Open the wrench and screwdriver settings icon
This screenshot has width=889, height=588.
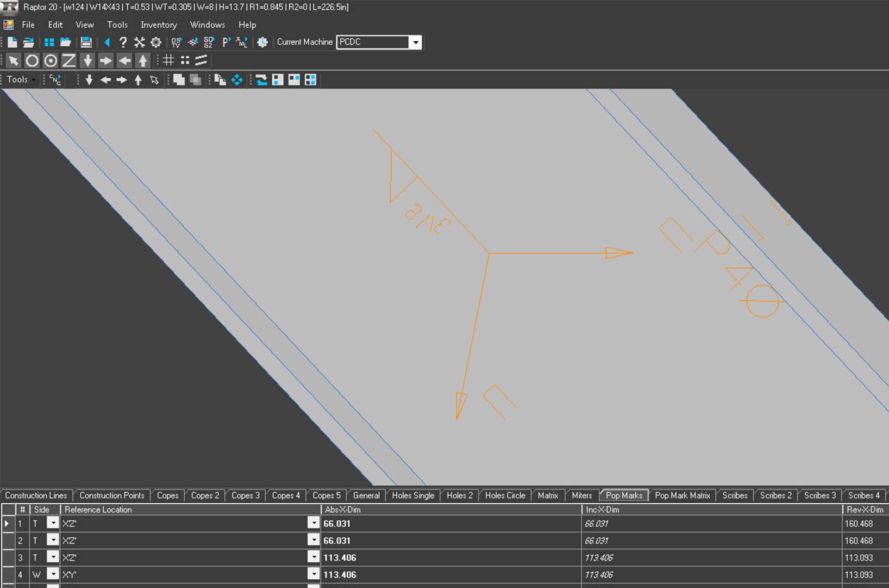[x=139, y=42]
